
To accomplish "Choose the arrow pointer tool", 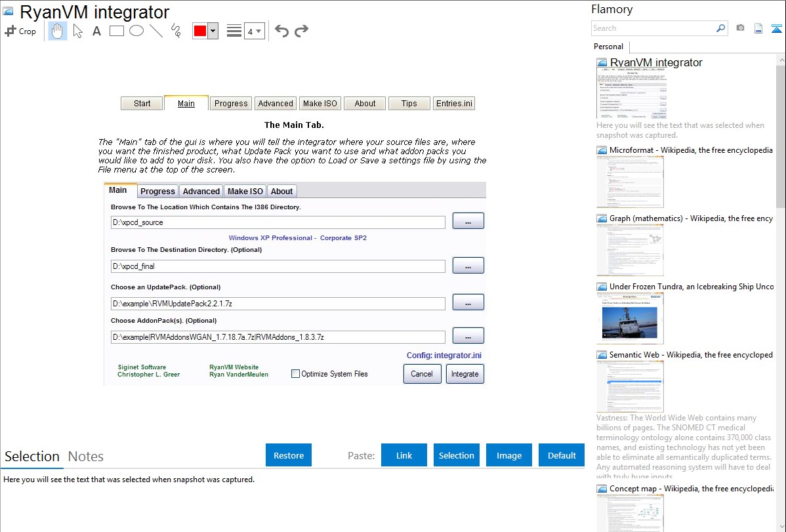I will (x=77, y=31).
